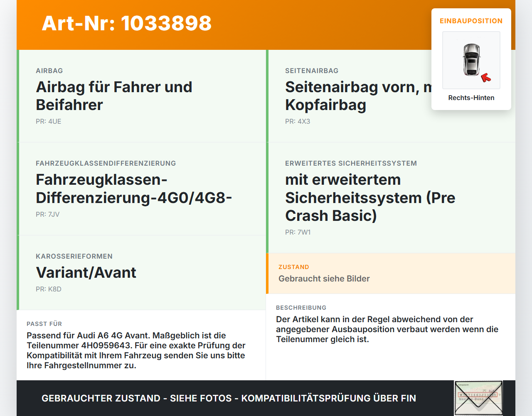Click 'Gebraucht siehe Bilder' text

coord(324,279)
